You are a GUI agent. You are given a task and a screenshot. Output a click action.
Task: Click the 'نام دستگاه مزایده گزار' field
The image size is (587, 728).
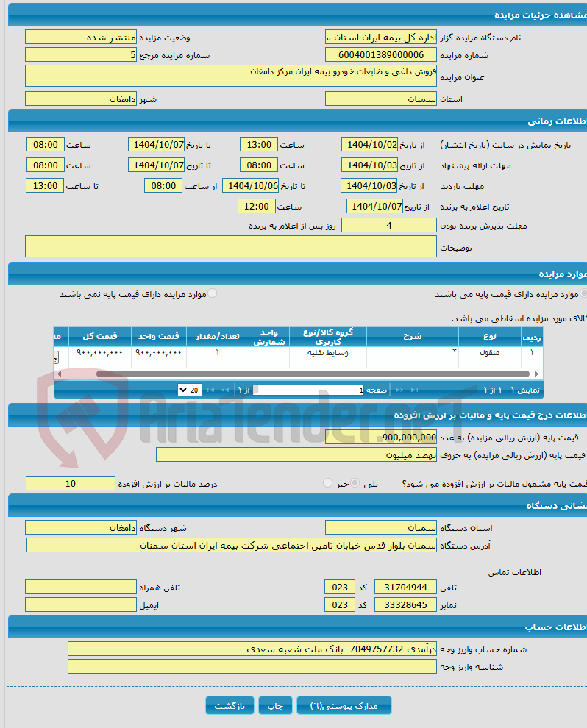(381, 38)
